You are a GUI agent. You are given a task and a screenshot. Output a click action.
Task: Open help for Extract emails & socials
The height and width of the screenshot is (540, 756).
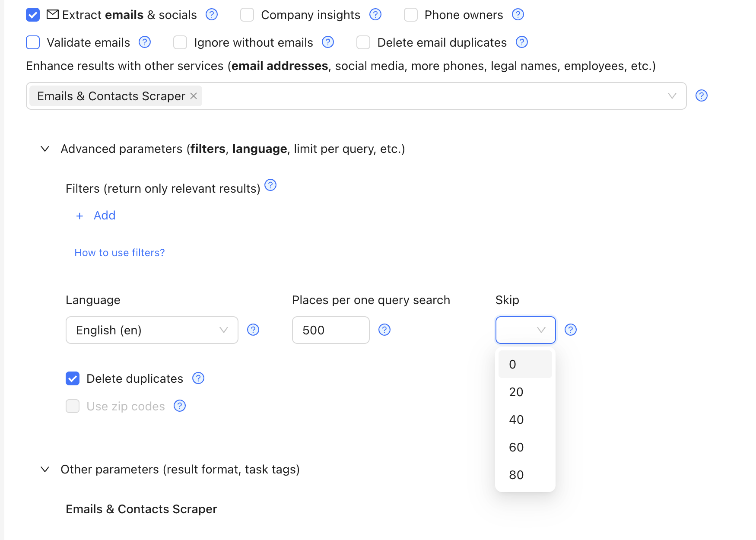[212, 15]
